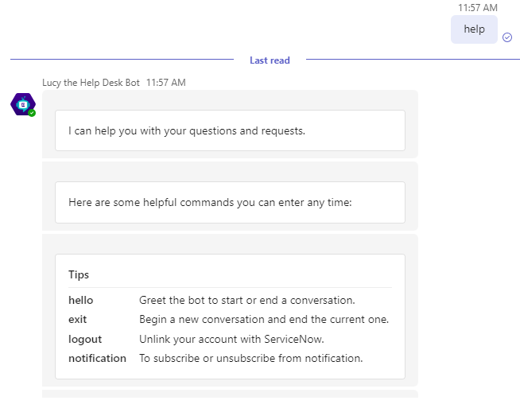Pick the "notification" command in Tips
The image size is (520, 420).
click(x=97, y=358)
